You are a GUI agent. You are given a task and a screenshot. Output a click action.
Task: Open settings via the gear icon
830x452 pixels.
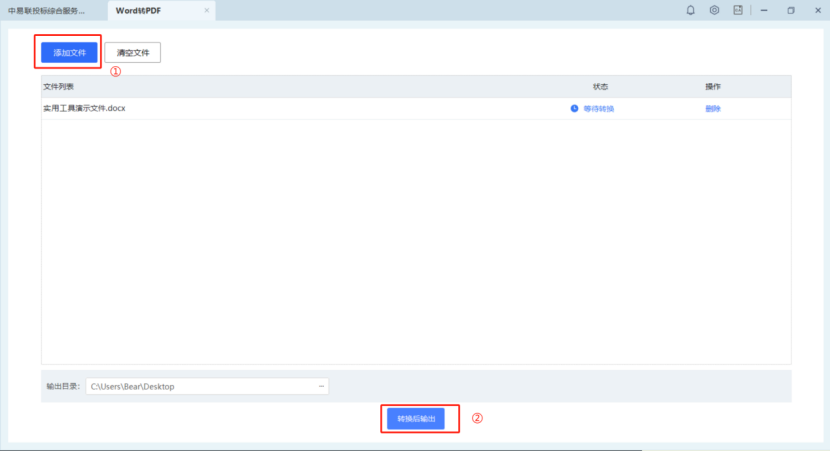[714, 10]
